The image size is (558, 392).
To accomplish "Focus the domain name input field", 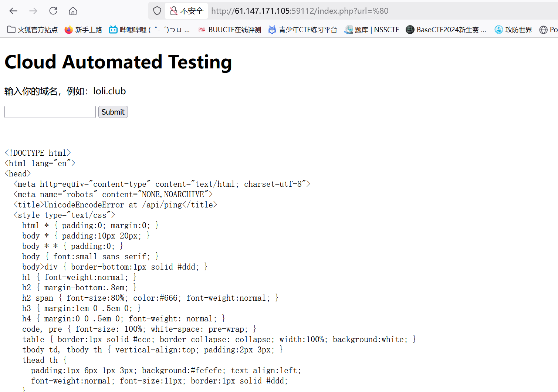I will (x=50, y=112).
